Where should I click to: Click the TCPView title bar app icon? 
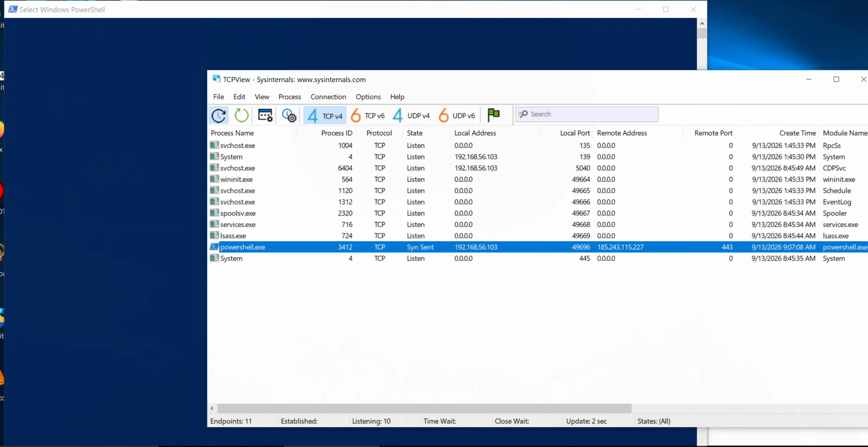click(216, 79)
